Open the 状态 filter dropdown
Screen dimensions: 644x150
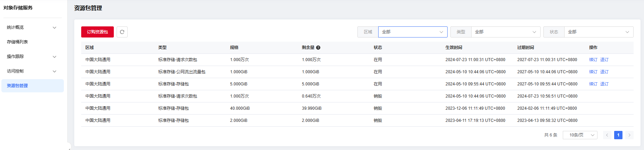tap(598, 32)
